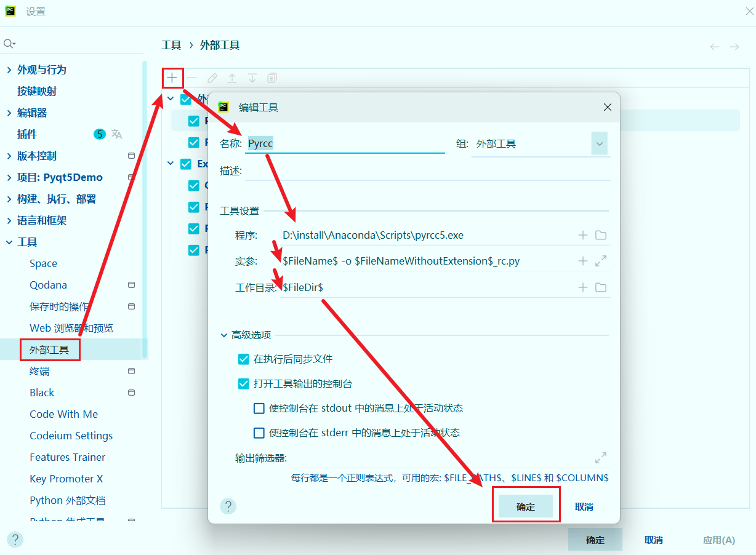The height and width of the screenshot is (555, 756).
Task: Open help in the 编辑工具 dialog
Action: [228, 506]
